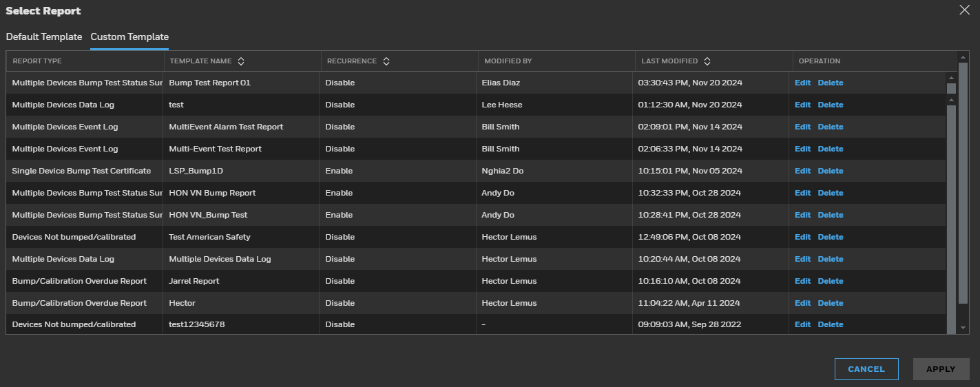Edit the Jarrel Report template

(802, 281)
